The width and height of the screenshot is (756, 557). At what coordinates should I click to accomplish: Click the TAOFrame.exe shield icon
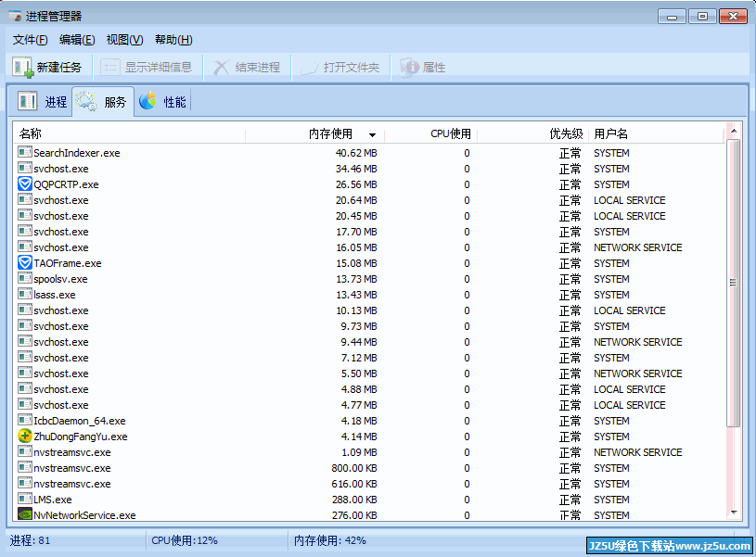(25, 262)
